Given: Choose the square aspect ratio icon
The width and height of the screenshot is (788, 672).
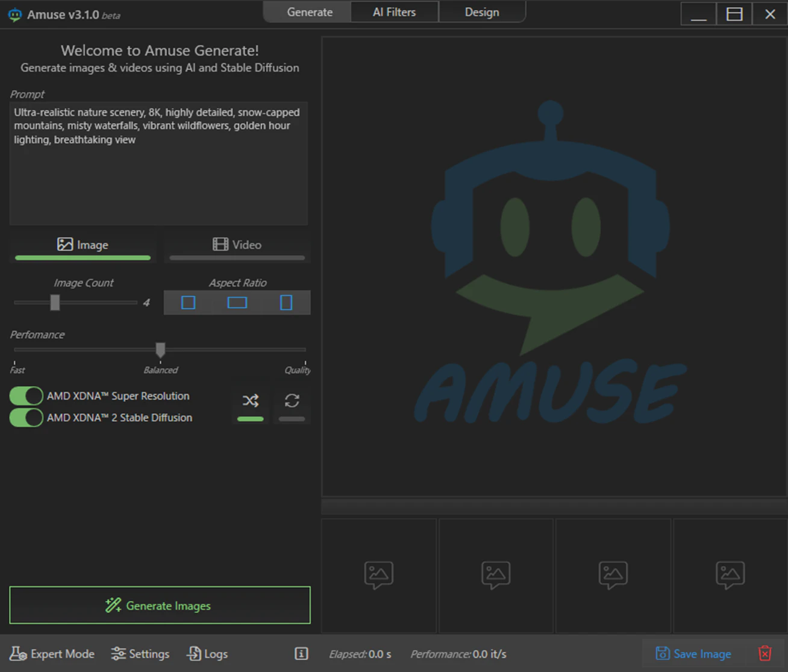Looking at the screenshot, I should pos(189,303).
